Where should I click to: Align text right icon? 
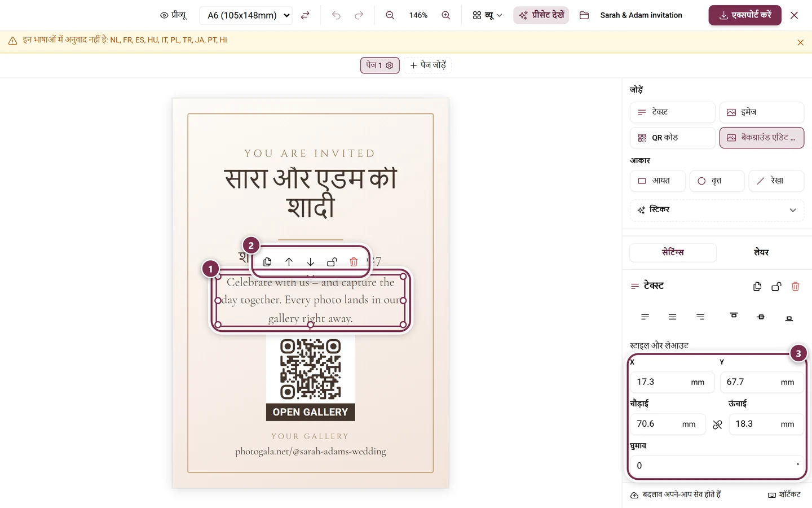(x=700, y=317)
